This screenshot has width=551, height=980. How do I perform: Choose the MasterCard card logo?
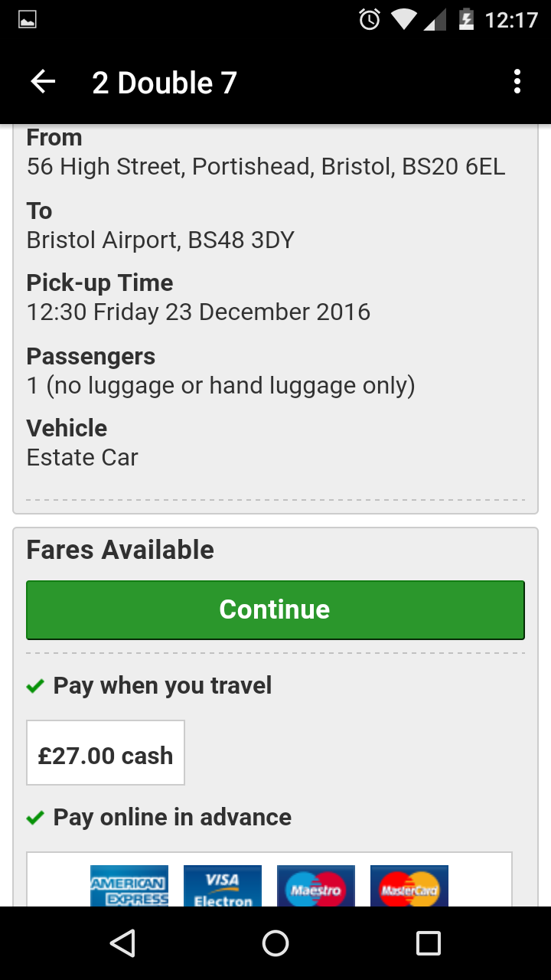click(409, 888)
